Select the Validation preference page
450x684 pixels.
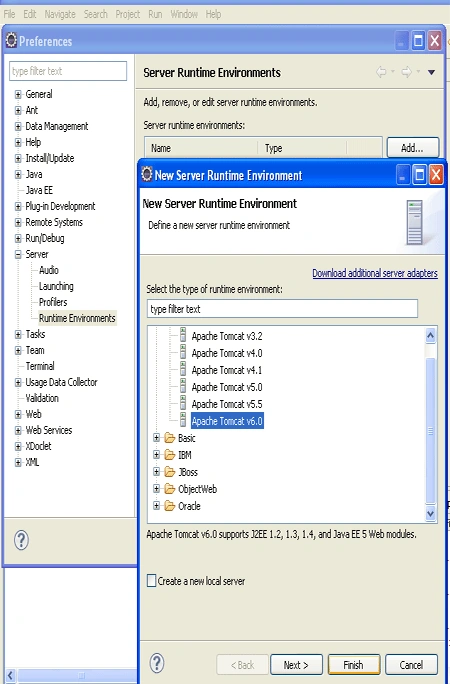[42, 398]
